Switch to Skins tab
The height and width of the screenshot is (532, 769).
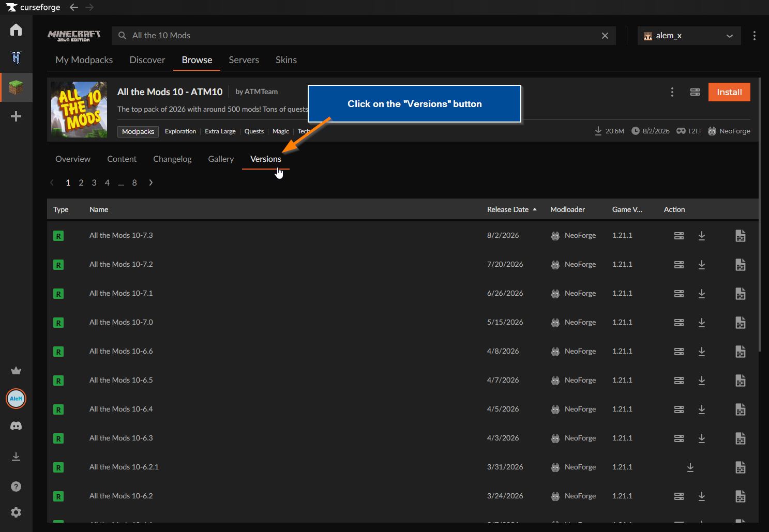pyautogui.click(x=286, y=60)
